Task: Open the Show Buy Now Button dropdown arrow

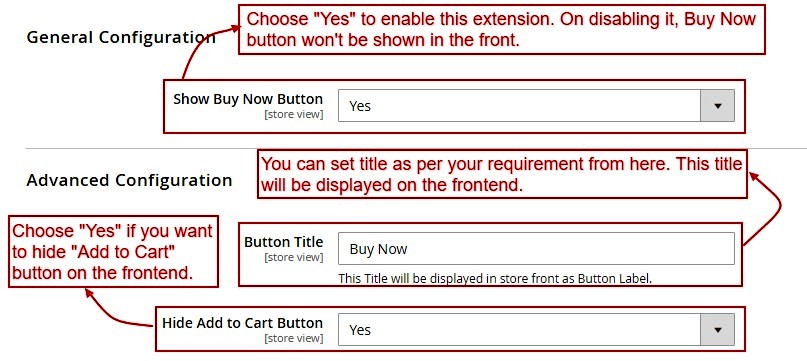Action: point(717,106)
